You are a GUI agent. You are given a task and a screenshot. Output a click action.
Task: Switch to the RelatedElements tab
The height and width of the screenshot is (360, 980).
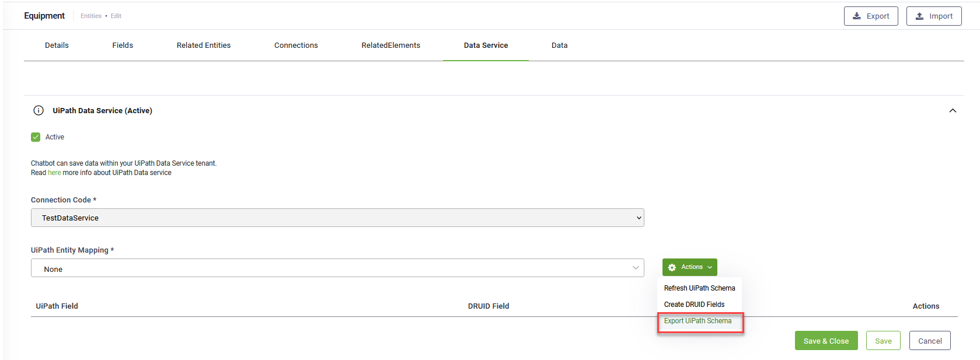tap(390, 46)
